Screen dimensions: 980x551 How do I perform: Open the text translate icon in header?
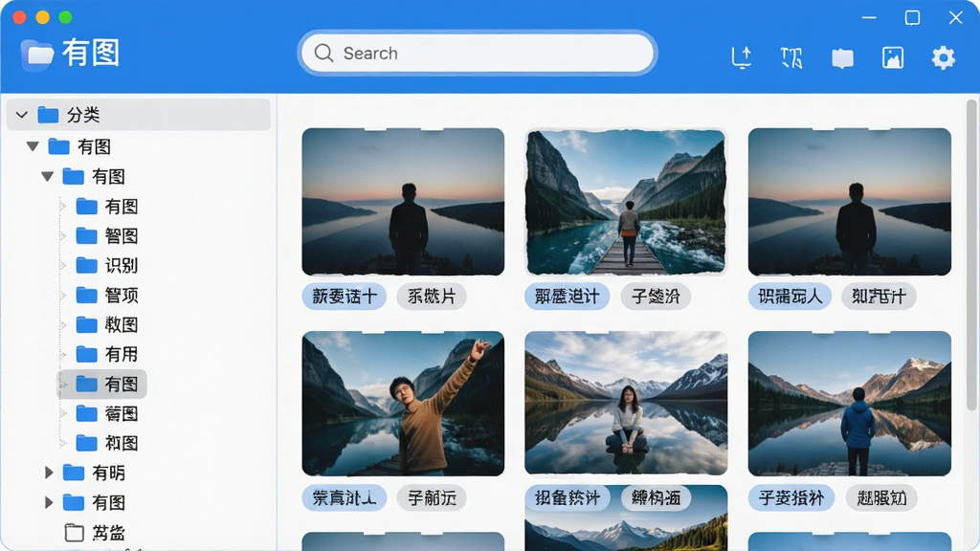point(791,57)
